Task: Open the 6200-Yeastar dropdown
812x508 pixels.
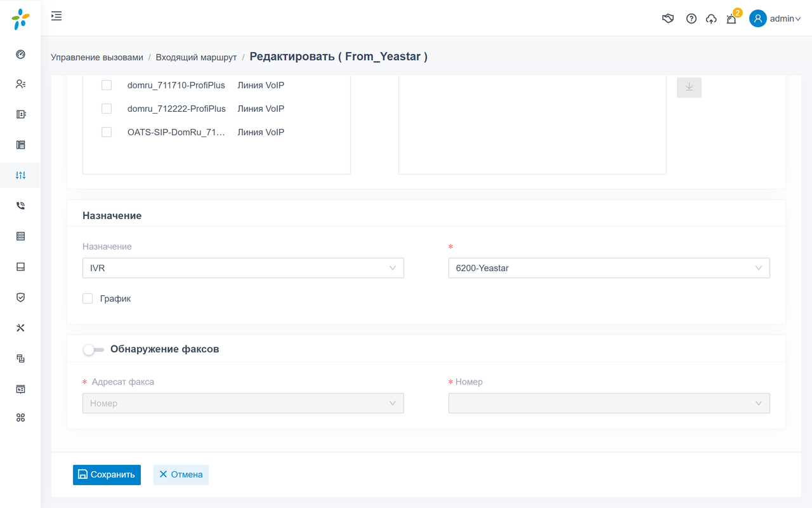Action: tap(609, 268)
